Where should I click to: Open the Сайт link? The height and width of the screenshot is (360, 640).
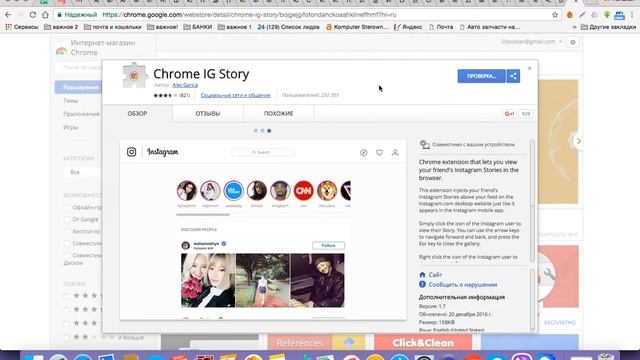pyautogui.click(x=435, y=275)
